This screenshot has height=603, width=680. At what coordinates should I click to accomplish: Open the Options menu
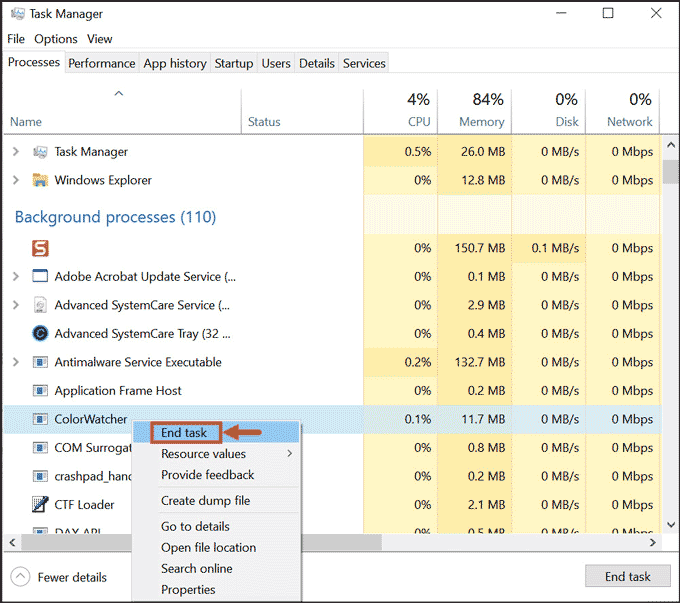(56, 39)
